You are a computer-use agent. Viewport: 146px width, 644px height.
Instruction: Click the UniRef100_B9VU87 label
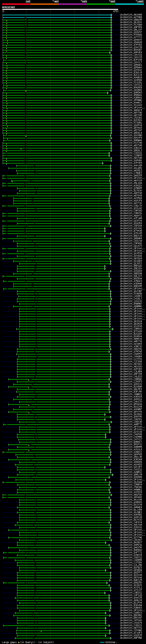point(131,50)
